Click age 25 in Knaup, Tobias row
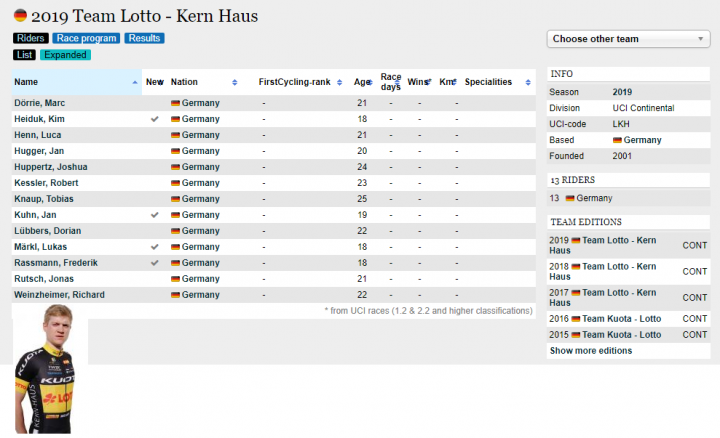 [362, 199]
